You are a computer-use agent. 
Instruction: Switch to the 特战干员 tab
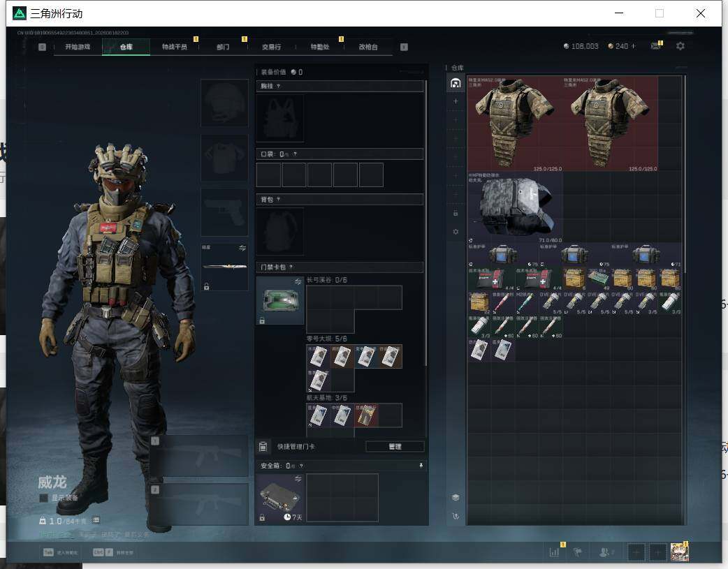pos(175,47)
